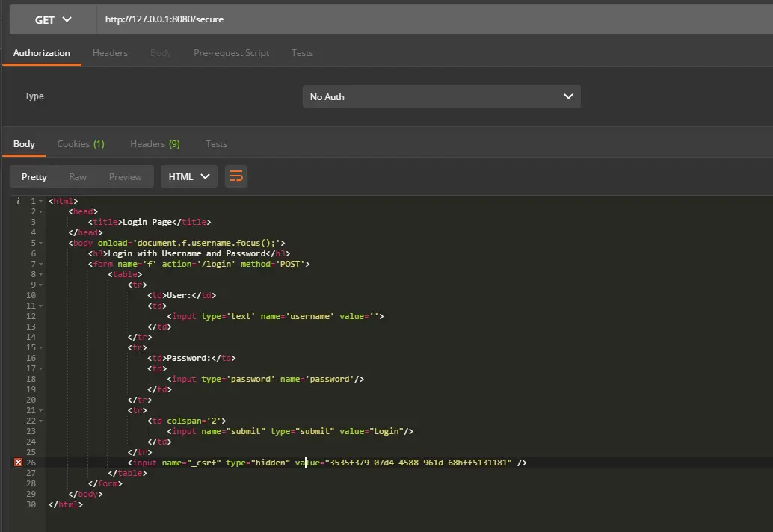Switch to the Authorization tab
This screenshot has width=773, height=532.
(41, 53)
